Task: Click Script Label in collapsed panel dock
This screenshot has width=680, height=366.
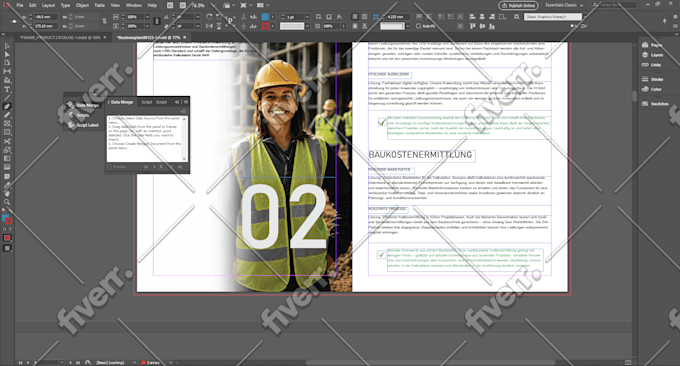Action: point(83,125)
